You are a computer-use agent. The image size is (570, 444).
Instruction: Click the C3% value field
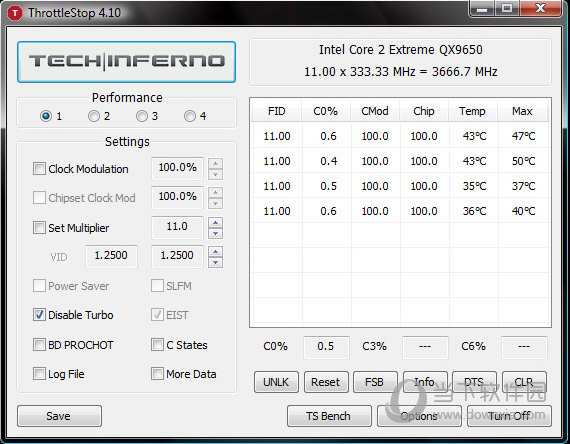(425, 347)
